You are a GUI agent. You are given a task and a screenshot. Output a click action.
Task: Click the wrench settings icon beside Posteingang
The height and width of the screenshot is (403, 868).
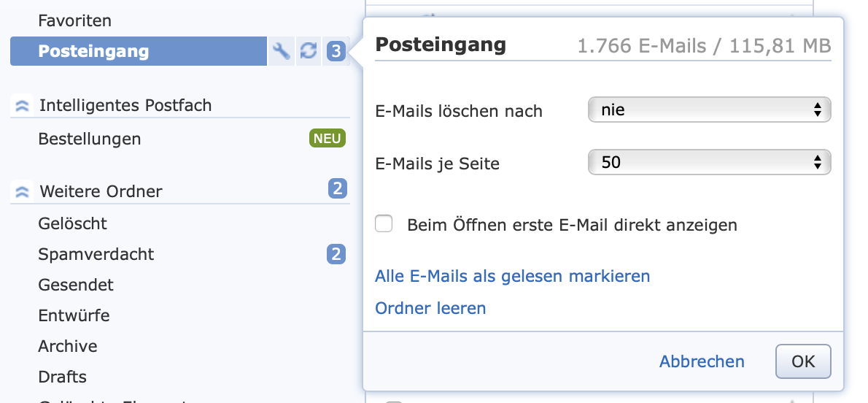[x=282, y=51]
